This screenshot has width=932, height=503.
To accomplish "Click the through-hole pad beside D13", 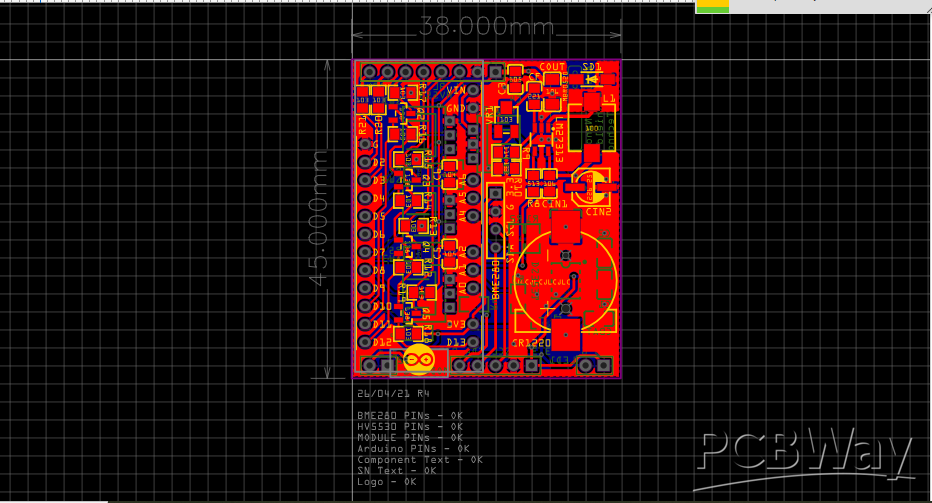I will [474, 342].
